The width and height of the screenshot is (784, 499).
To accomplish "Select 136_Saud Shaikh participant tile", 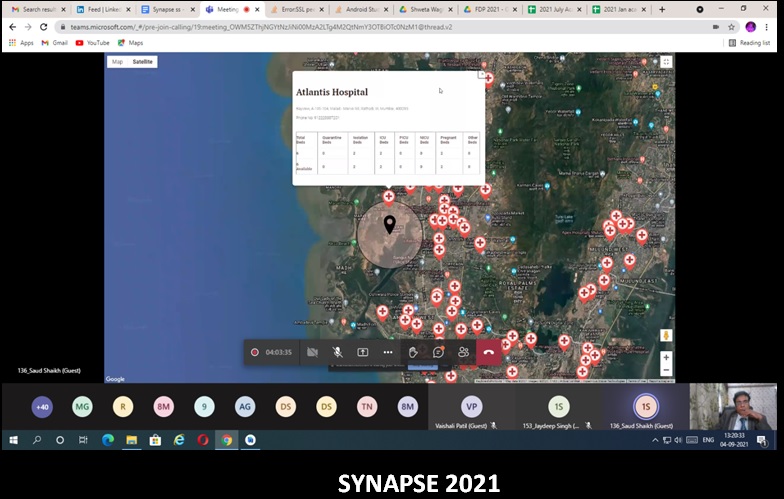I will pos(646,406).
